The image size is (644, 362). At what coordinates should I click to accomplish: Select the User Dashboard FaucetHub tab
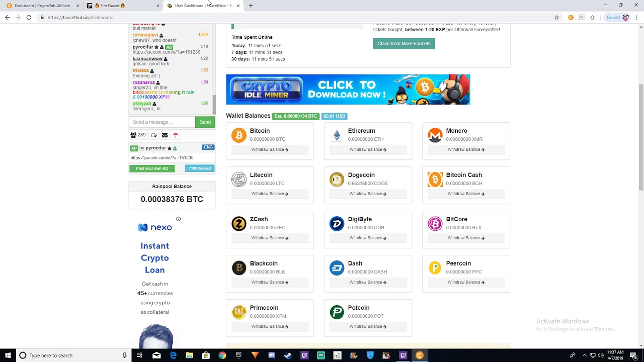click(203, 6)
